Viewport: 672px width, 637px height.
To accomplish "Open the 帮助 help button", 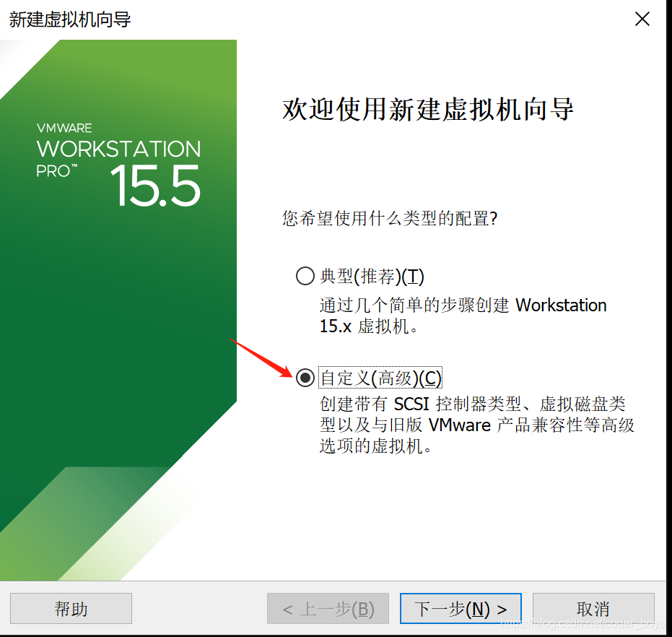I will [x=71, y=608].
